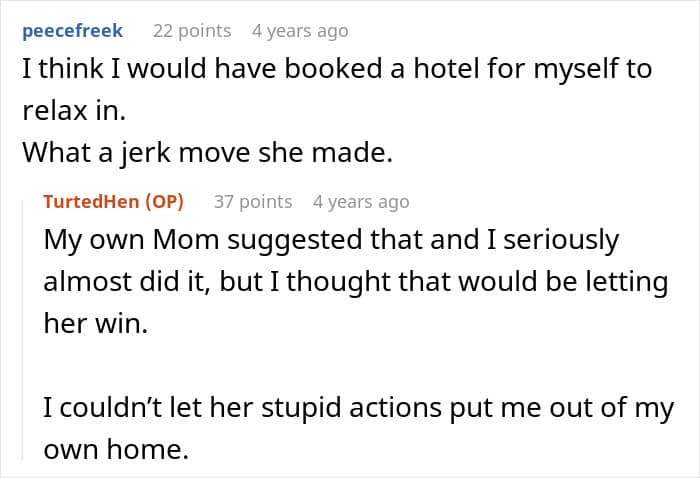Click the 37 points score

253,202
